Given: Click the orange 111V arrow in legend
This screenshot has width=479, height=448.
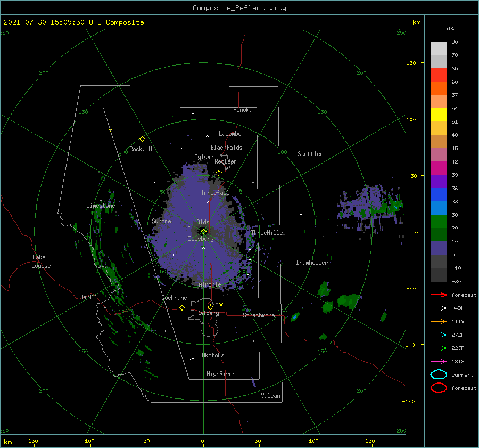Looking at the screenshot, I should coord(439,321).
